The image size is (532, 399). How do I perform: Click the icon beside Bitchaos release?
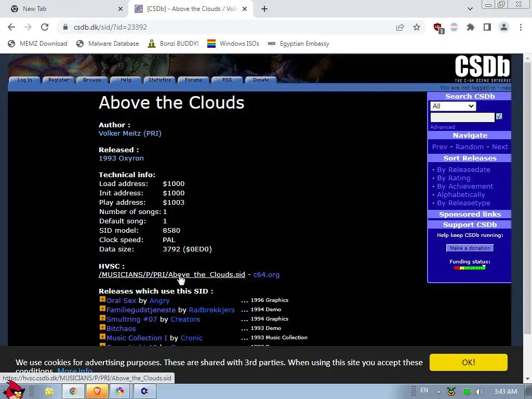102,327
